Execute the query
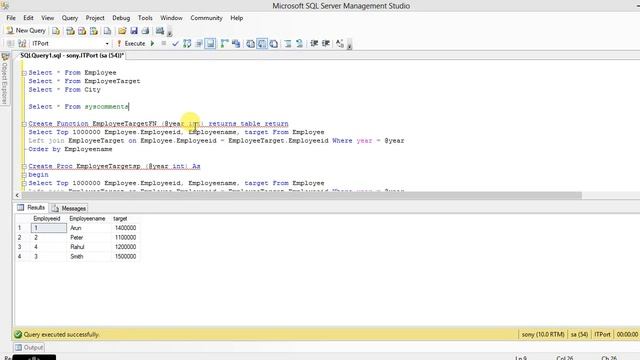 click(x=131, y=43)
